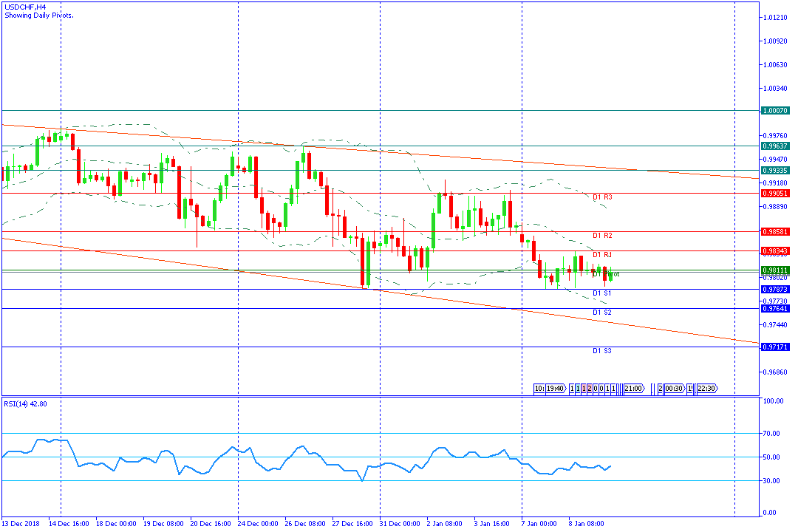The image size is (798, 532).
Task: Click the red 0.99051 price tag
Action: [x=775, y=194]
